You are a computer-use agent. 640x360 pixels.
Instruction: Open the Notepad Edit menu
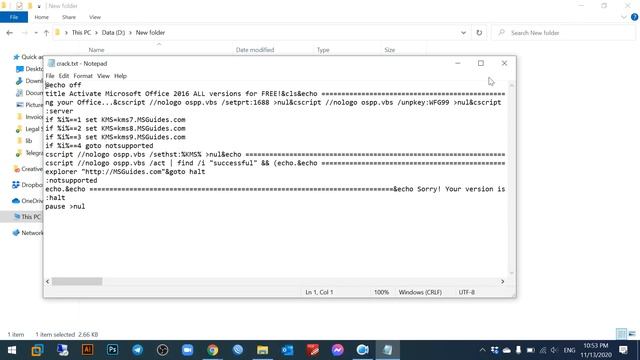(64, 76)
